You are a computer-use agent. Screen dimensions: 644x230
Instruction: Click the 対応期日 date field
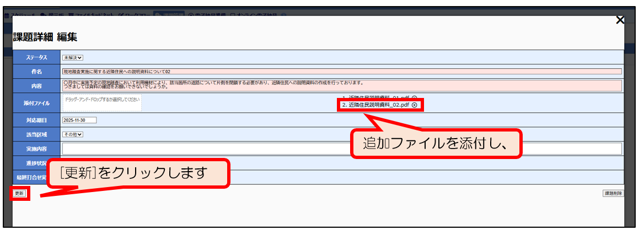pos(79,120)
